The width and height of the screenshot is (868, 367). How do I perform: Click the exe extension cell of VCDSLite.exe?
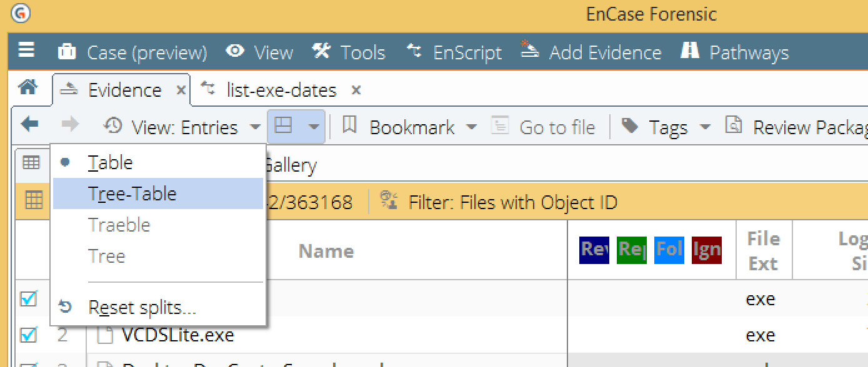761,335
